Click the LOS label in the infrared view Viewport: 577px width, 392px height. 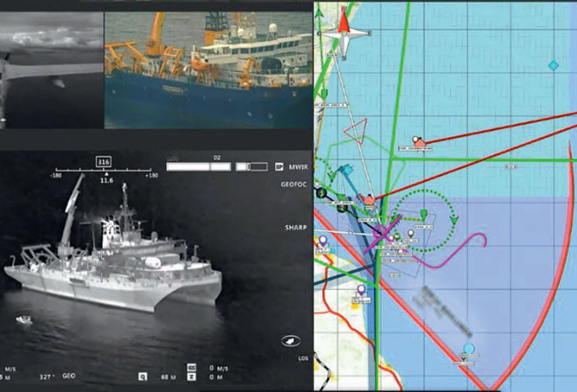pyautogui.click(x=303, y=358)
